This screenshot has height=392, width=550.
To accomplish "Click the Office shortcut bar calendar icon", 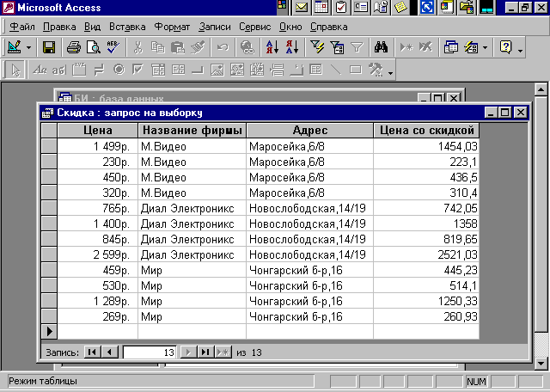I will click(x=321, y=8).
